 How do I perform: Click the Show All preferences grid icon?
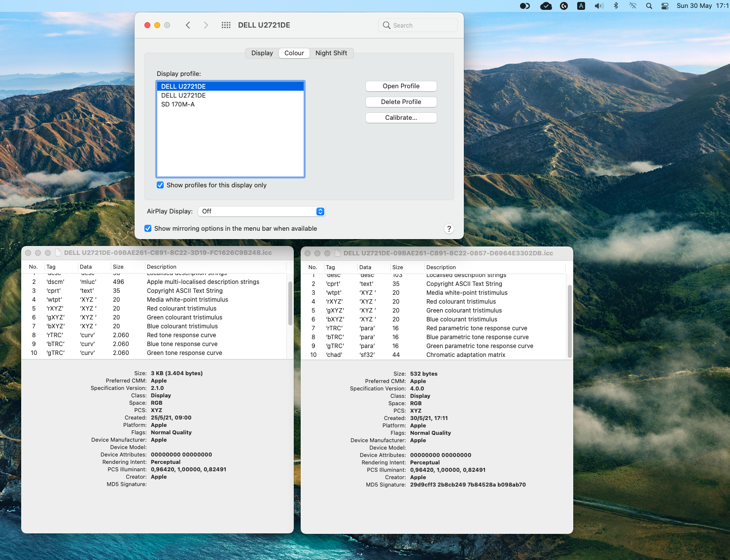point(226,25)
